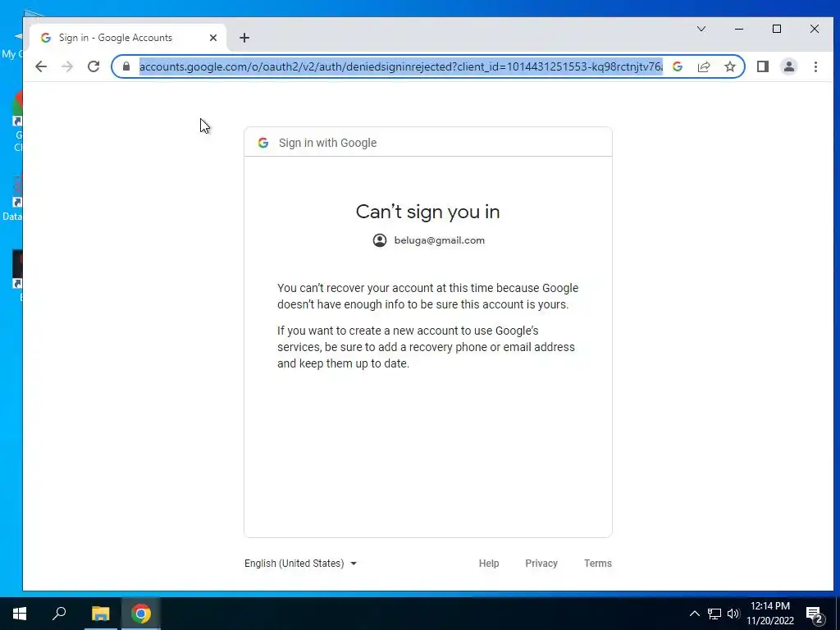The height and width of the screenshot is (630, 840).
Task: View site information via the padlock icon
Action: tap(126, 66)
